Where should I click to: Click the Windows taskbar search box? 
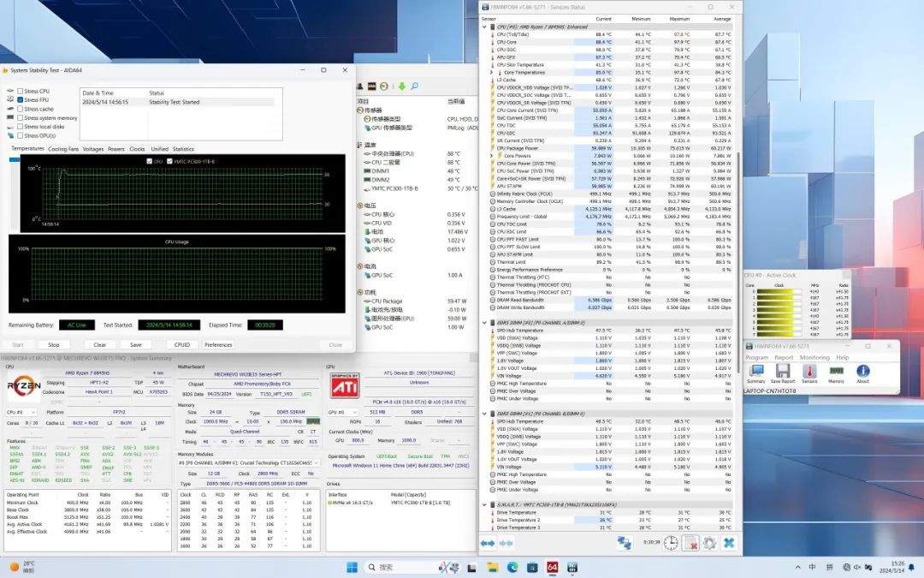click(398, 567)
